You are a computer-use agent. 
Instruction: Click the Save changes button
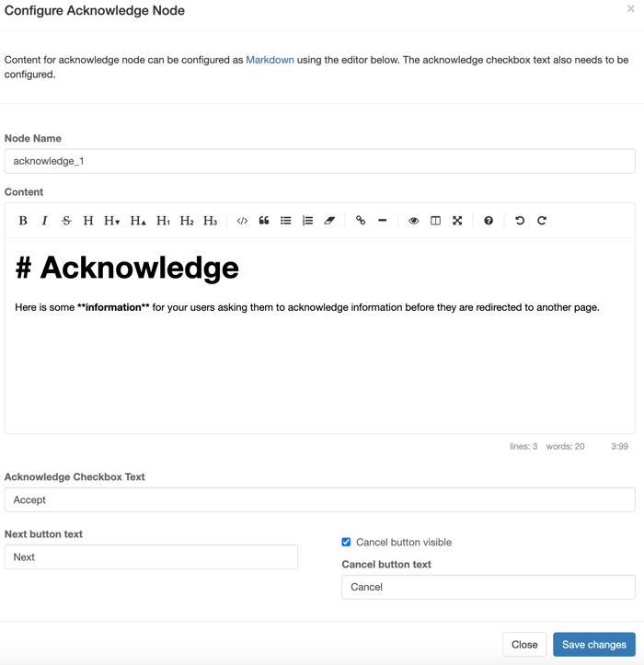coord(593,645)
